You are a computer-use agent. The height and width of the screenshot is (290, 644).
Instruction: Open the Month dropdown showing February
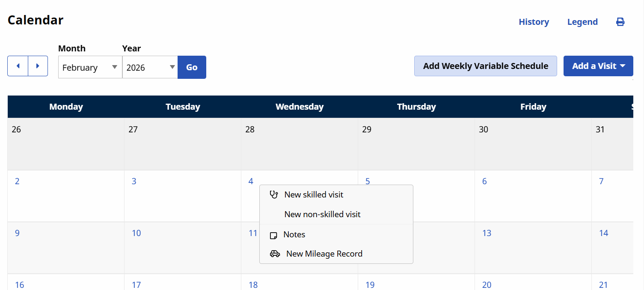[x=90, y=67]
